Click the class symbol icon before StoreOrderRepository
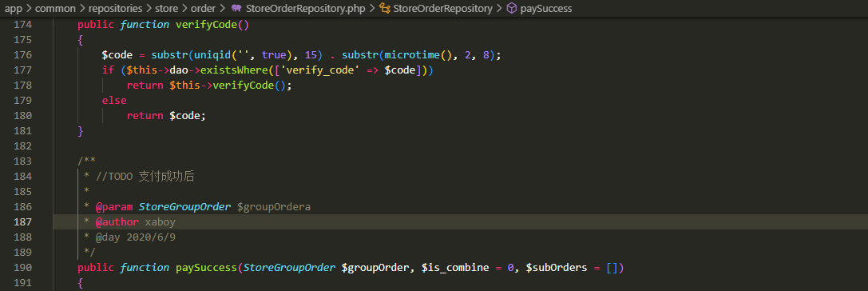The image size is (868, 291). pyautogui.click(x=384, y=8)
